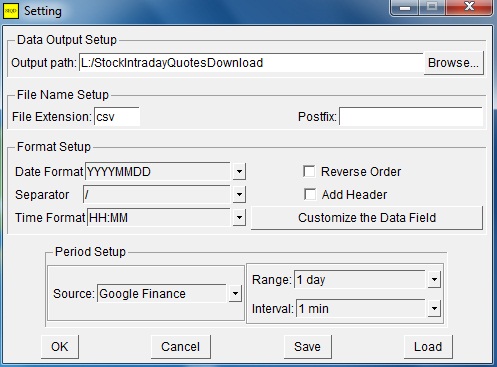The width and height of the screenshot is (497, 367).
Task: Click the Separator combo box field
Action: [x=156, y=194]
